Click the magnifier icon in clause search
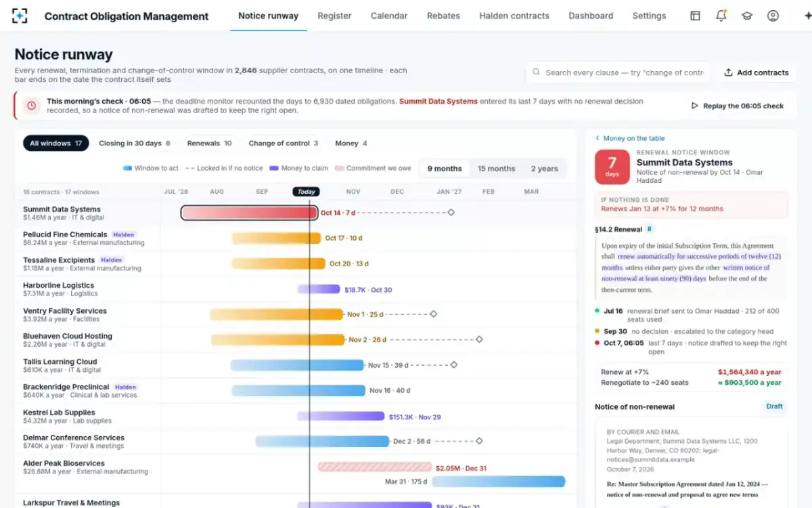Screen dimensions: 812x508 pyautogui.click(x=537, y=72)
